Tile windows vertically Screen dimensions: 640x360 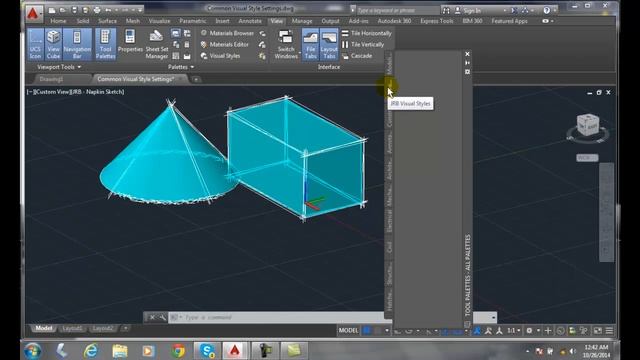363,44
